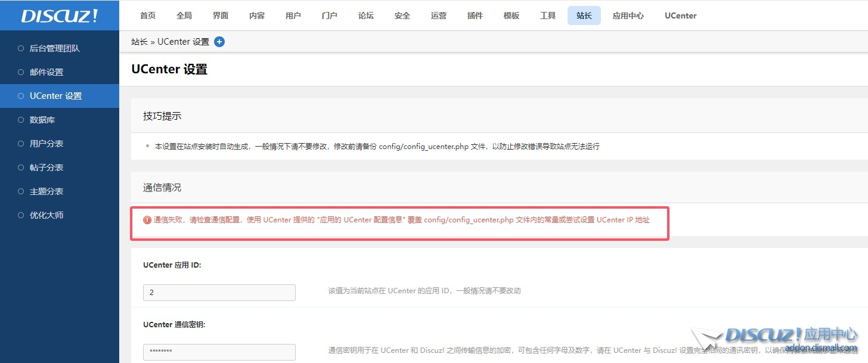
Task: Open 邮件设置 in the sidebar
Action: coord(46,72)
